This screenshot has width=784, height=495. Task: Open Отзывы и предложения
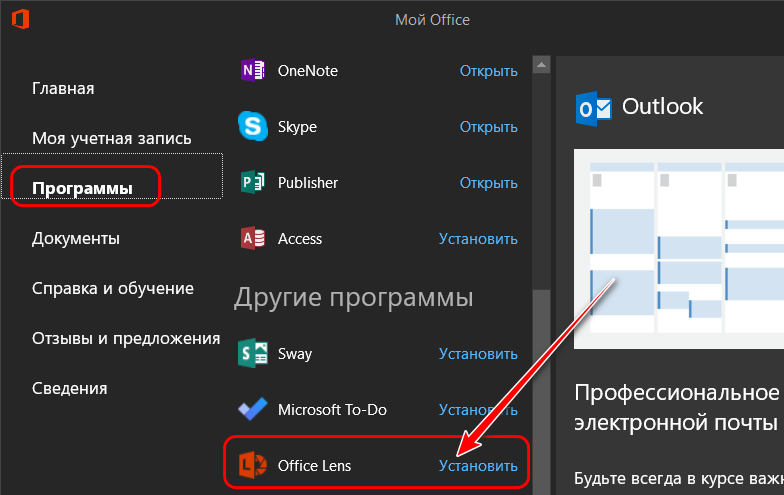[x=126, y=338]
